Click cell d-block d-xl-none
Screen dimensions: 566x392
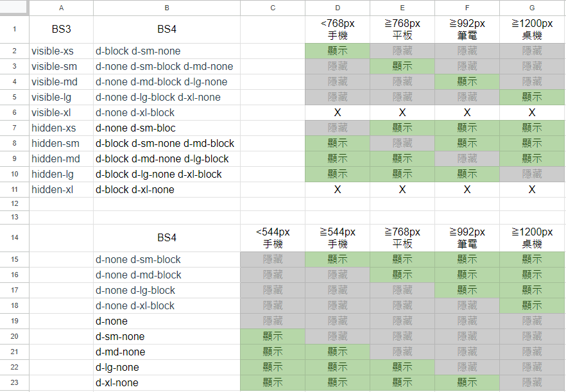[167, 189]
